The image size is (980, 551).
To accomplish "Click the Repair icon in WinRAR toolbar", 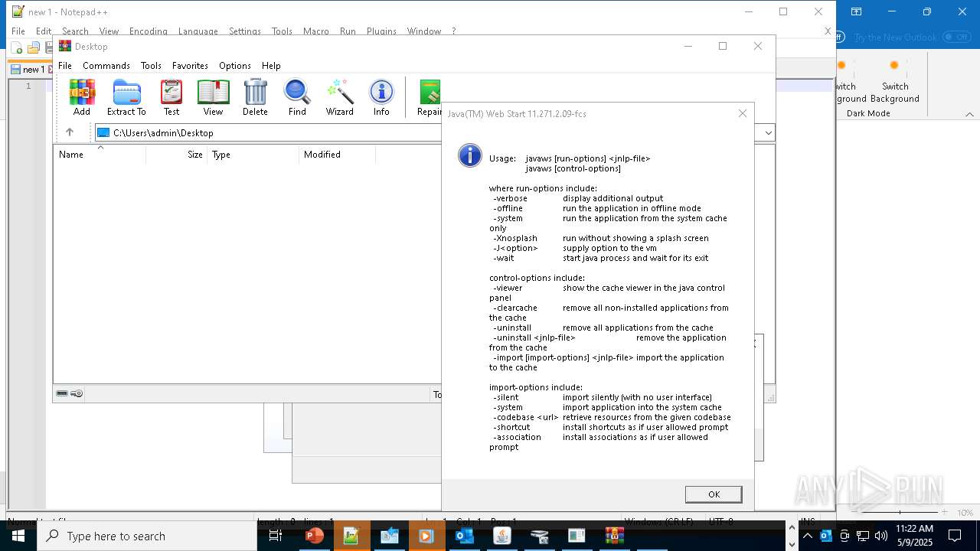I will click(x=430, y=92).
